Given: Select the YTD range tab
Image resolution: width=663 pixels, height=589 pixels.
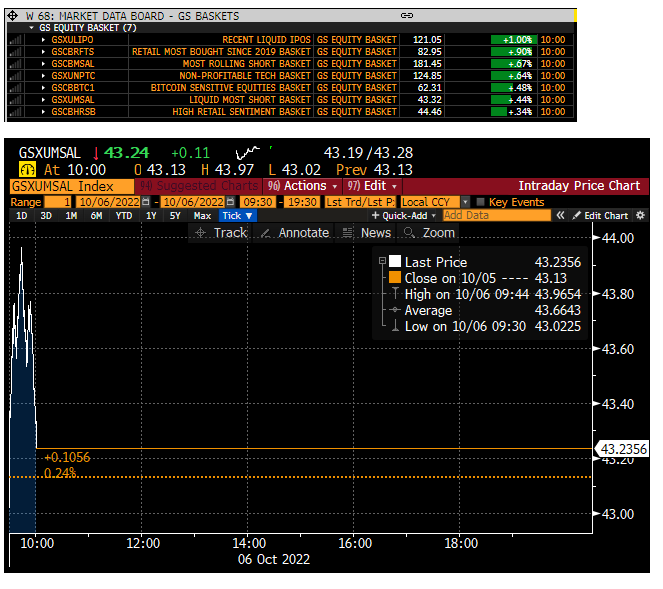Looking at the screenshot, I should (x=124, y=216).
